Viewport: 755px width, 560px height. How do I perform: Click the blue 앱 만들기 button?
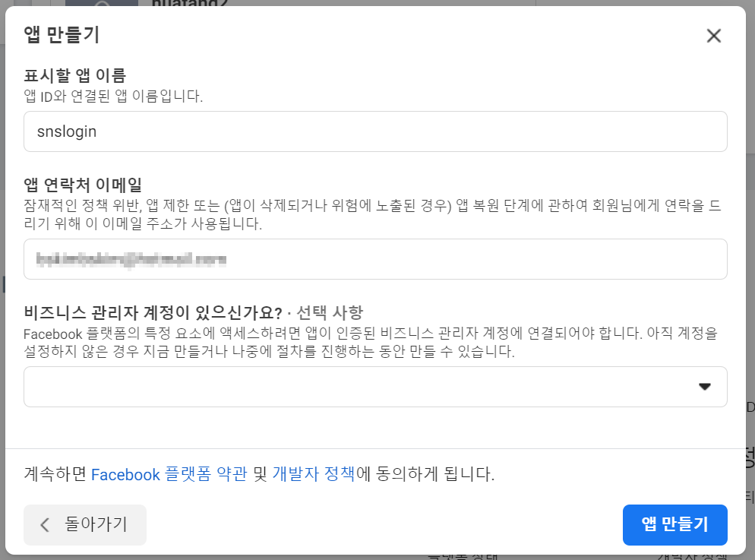click(674, 525)
